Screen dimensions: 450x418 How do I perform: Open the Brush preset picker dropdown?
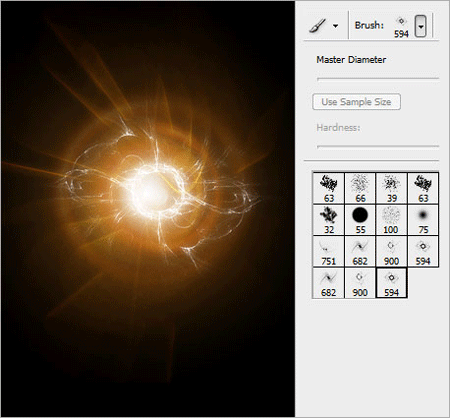pyautogui.click(x=421, y=26)
